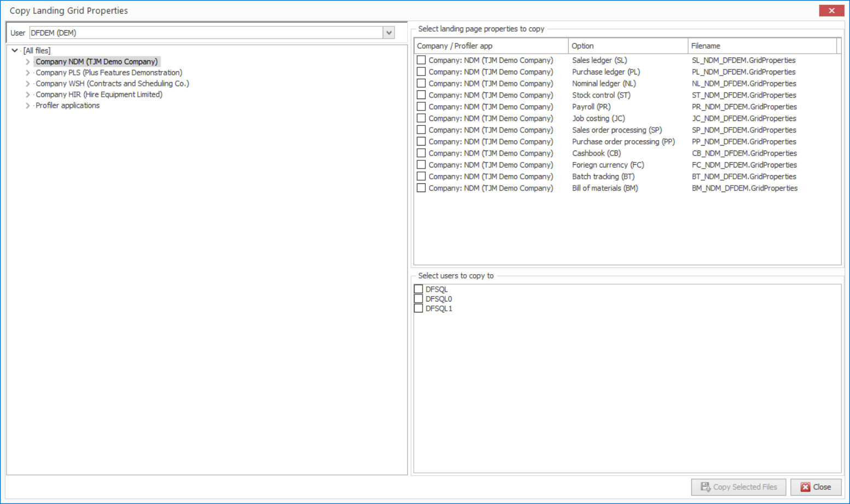Tick the Cashbook (CB) row checkbox
Screen dimensions: 850x504
[421, 153]
